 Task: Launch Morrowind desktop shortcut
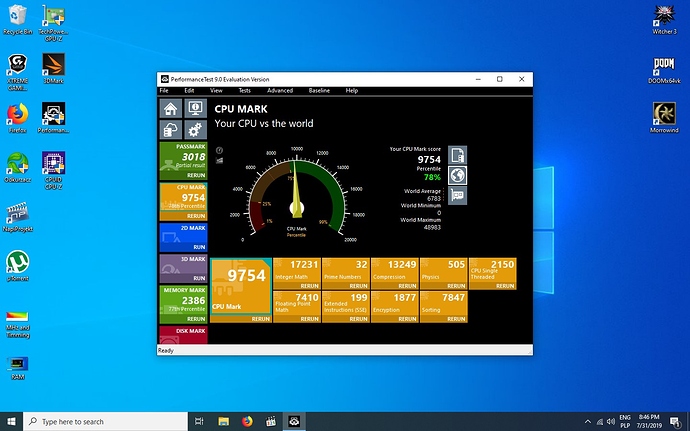(664, 118)
